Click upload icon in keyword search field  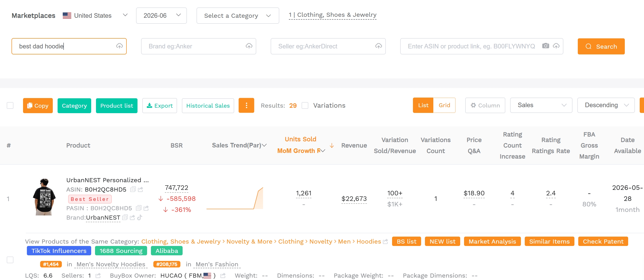tap(119, 46)
